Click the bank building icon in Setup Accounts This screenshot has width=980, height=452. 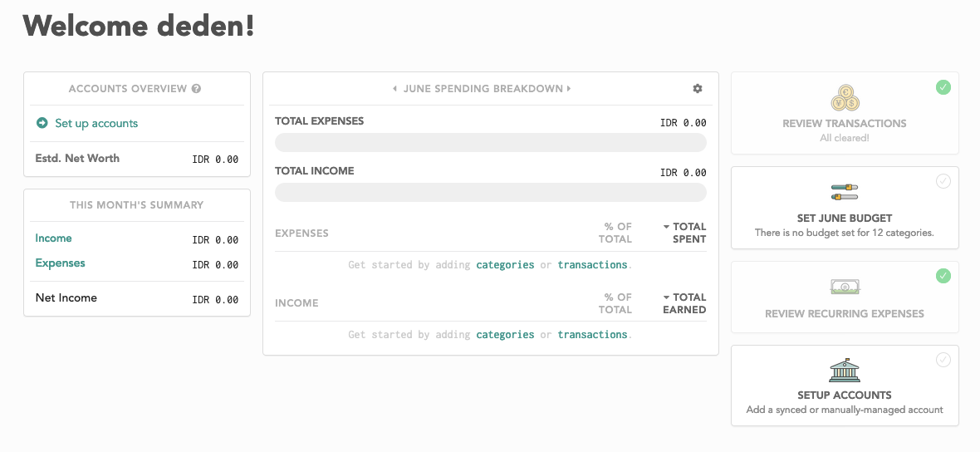click(x=845, y=370)
